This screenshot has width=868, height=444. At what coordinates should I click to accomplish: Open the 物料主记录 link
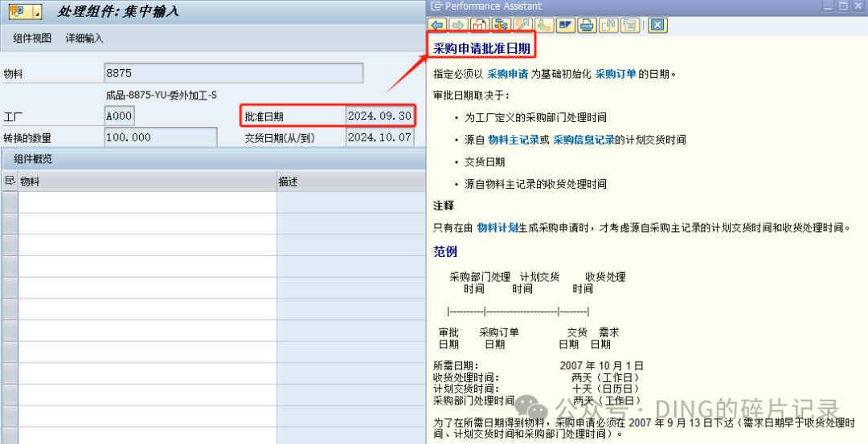tap(513, 140)
